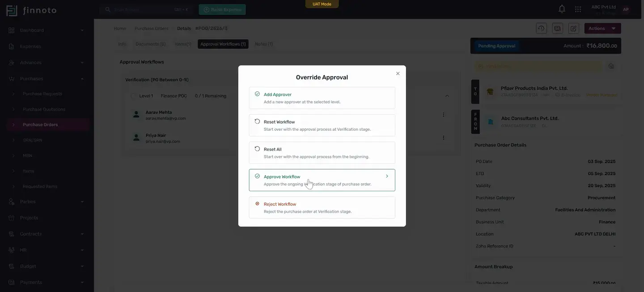Open AP user avatar menu

tap(626, 9)
